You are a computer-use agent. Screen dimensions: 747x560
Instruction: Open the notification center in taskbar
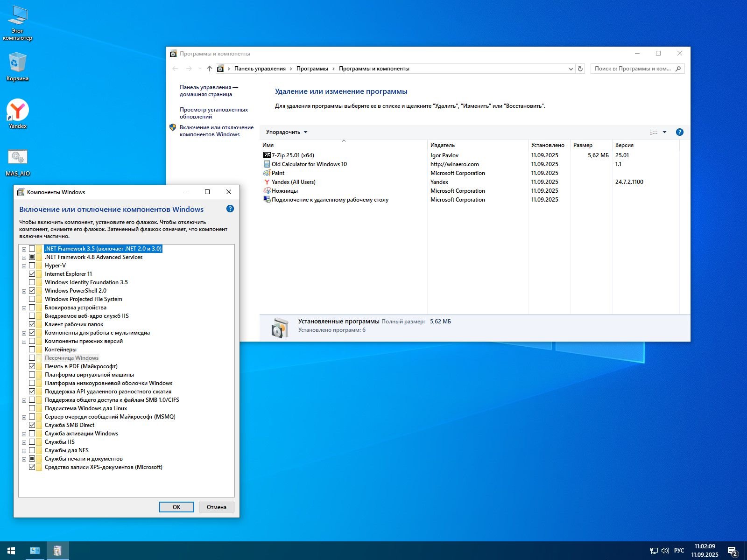[x=732, y=551]
